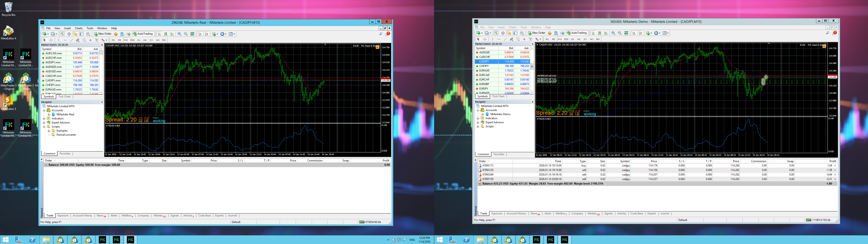The width and height of the screenshot is (868, 244).
Task: Open Strategy Tester icon in Real window
Action: pos(88,34)
